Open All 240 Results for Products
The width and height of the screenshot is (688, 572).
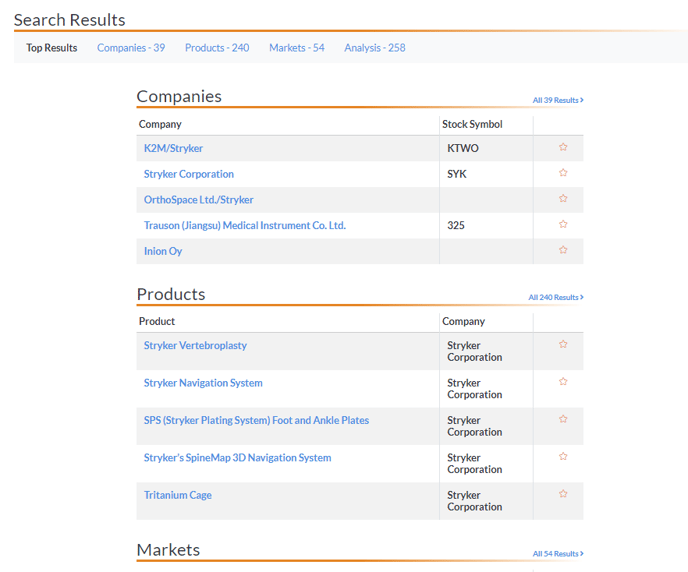[555, 297]
